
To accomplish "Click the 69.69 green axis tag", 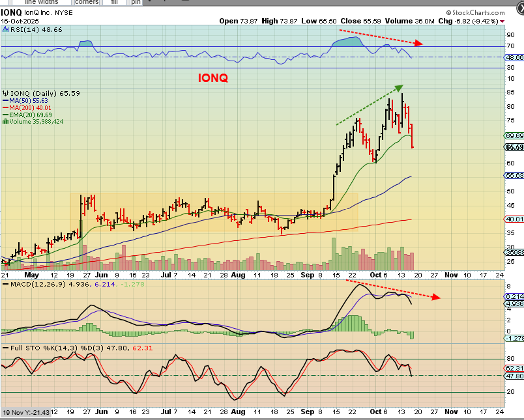I will (514, 135).
